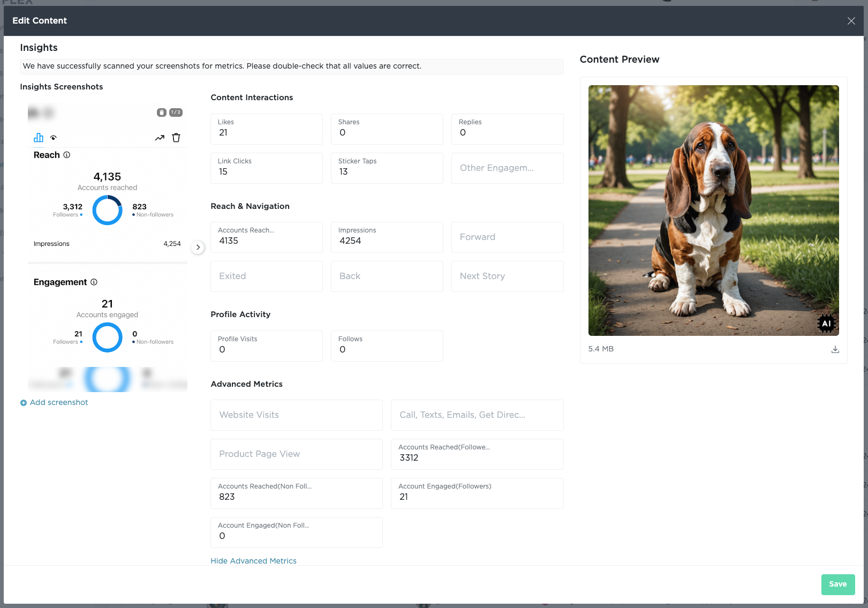Click the Exited field
This screenshot has width=868, height=608.
(267, 276)
